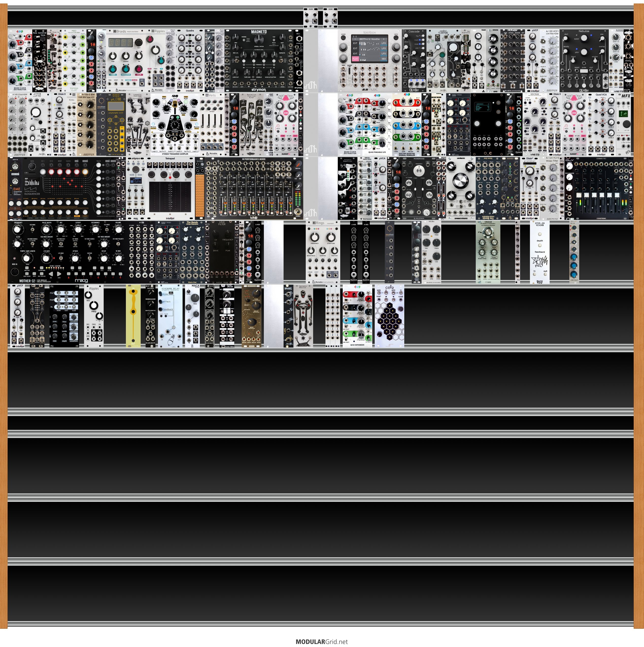Select the Clep Diaz module

(x=52, y=61)
